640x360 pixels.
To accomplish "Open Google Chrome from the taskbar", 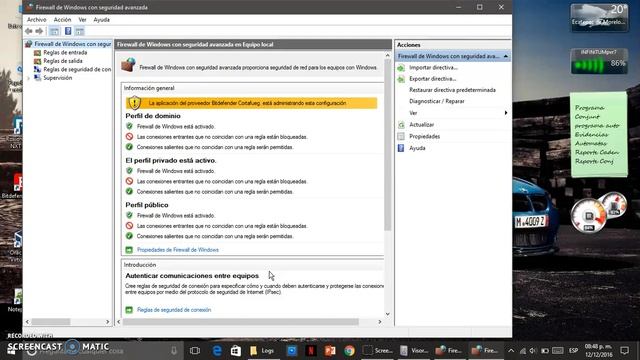I will [x=349, y=350].
